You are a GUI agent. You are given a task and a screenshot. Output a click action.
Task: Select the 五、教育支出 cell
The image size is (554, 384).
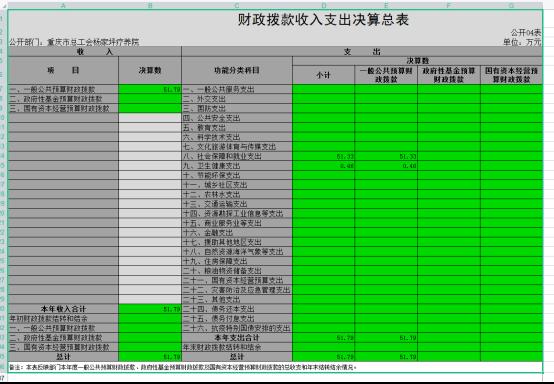pyautogui.click(x=237, y=128)
